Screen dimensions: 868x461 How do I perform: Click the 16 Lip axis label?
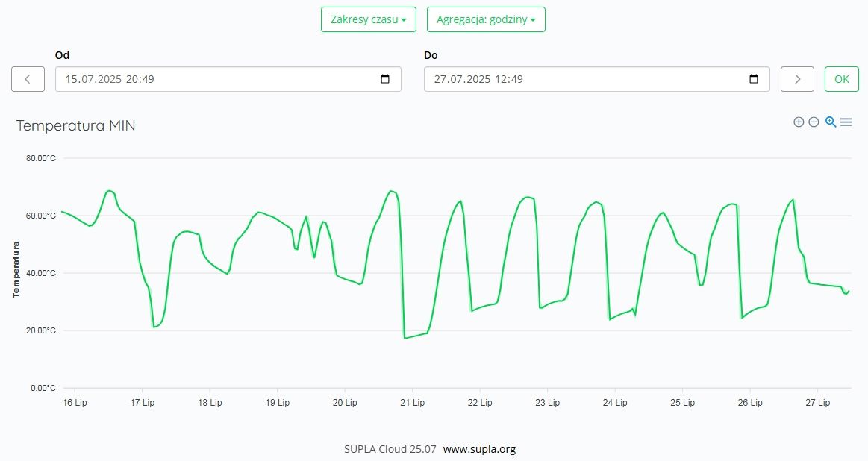click(75, 402)
